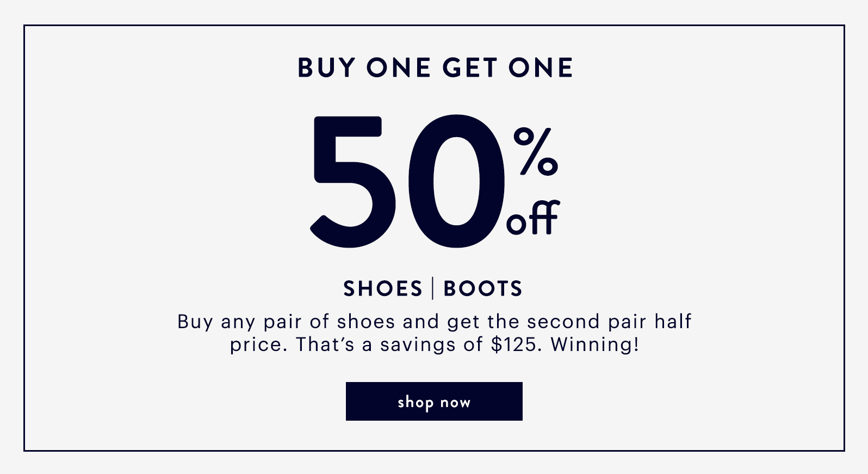Click the small 'off' text
Image resolution: width=868 pixels, height=474 pixels.
[x=533, y=218]
